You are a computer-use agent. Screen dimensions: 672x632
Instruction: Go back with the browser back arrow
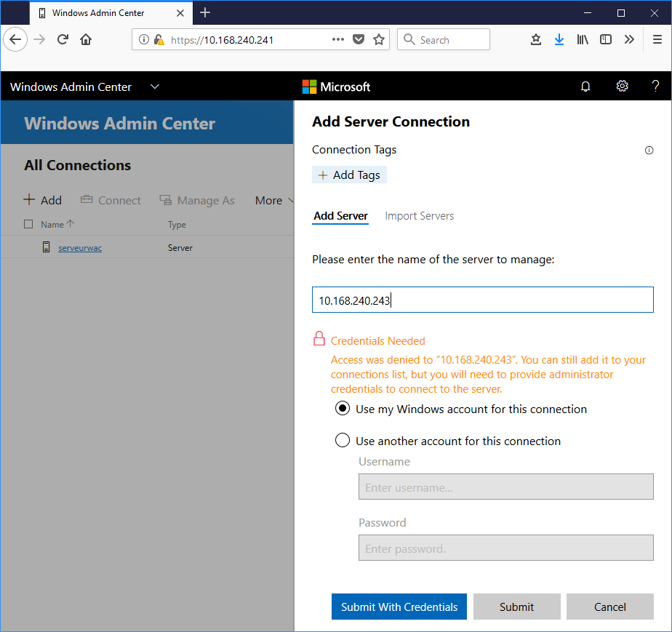click(x=15, y=39)
